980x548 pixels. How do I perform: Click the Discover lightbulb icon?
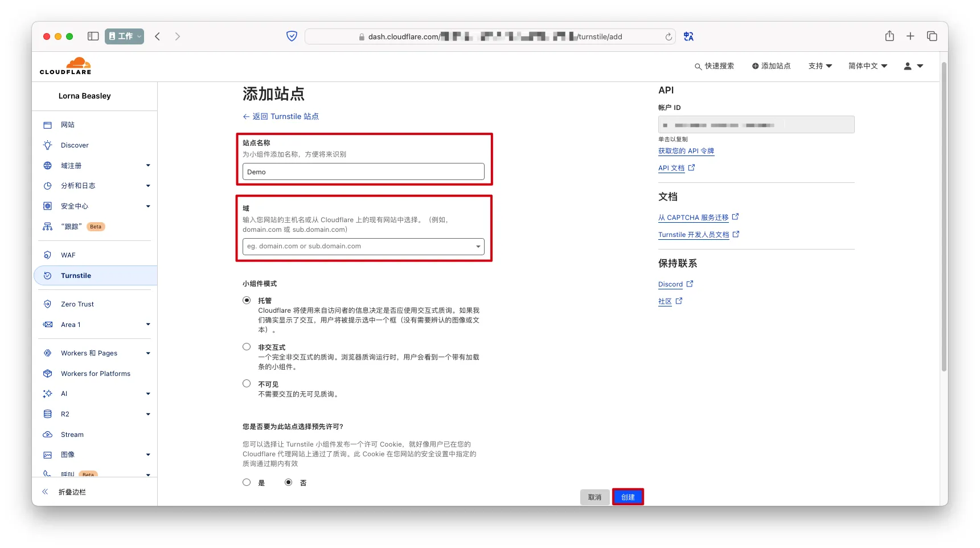pos(48,145)
